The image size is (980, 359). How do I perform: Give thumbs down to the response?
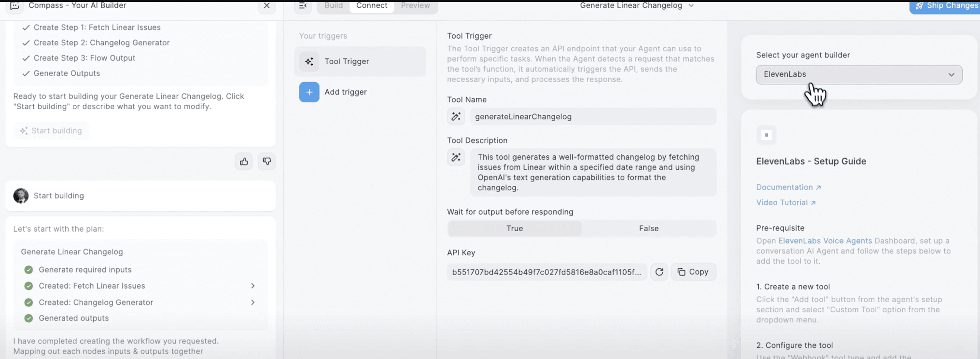pyautogui.click(x=267, y=162)
